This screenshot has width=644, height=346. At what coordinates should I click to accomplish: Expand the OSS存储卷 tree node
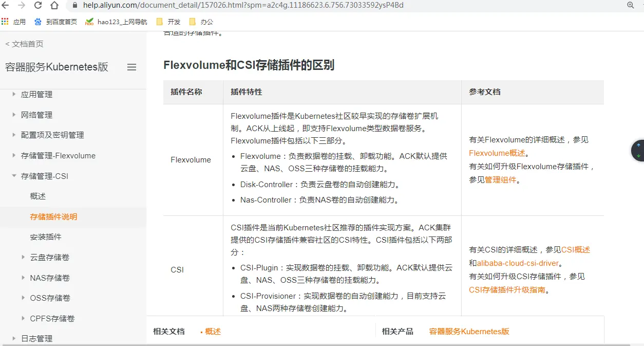pos(23,298)
